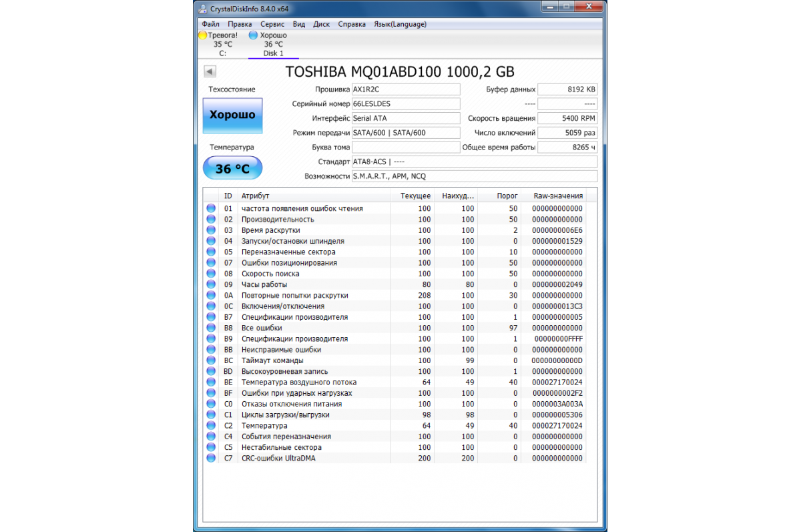The image size is (801, 532).
Task: Click the blue Хорошо status indicator
Action: pyautogui.click(x=253, y=35)
